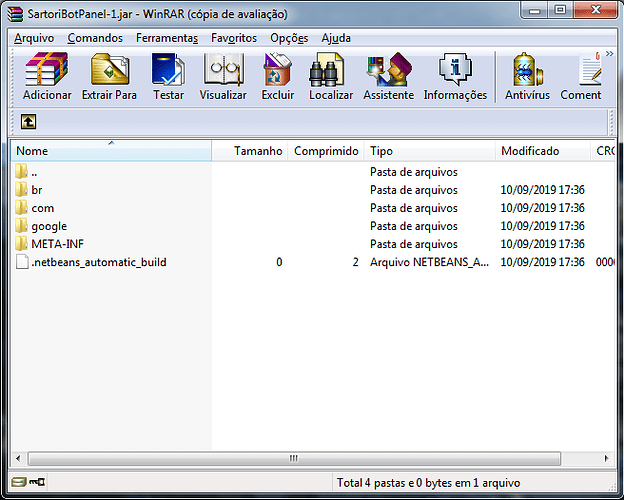Click the status text 'Total 4 pastas'
Image resolution: width=624 pixels, height=500 pixels.
pos(368,483)
